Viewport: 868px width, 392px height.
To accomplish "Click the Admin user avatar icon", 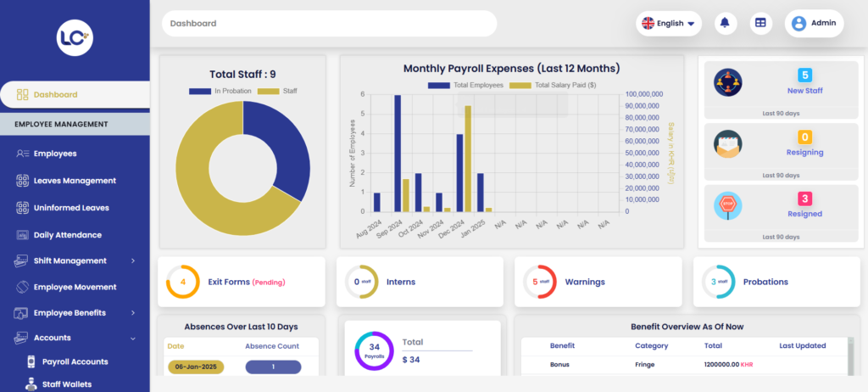I will pyautogui.click(x=798, y=24).
